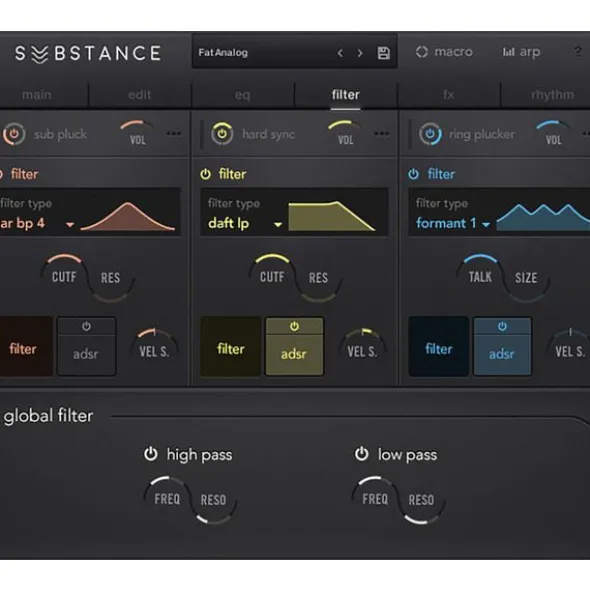Screen dimensions: 590x591
Task: Switch to the fx tab
Action: [x=449, y=95]
